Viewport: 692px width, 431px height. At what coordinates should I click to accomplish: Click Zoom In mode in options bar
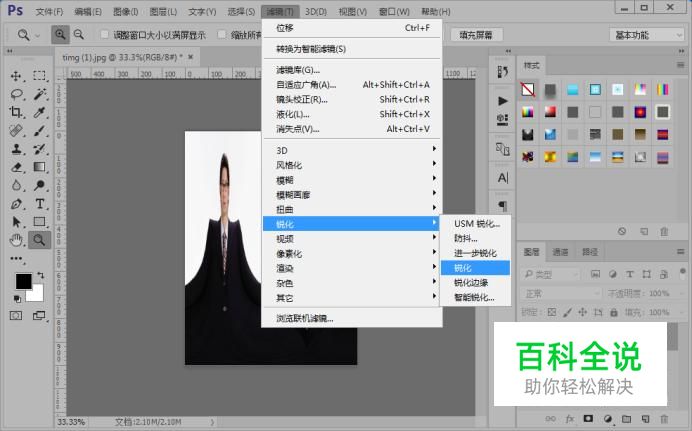tap(60, 34)
